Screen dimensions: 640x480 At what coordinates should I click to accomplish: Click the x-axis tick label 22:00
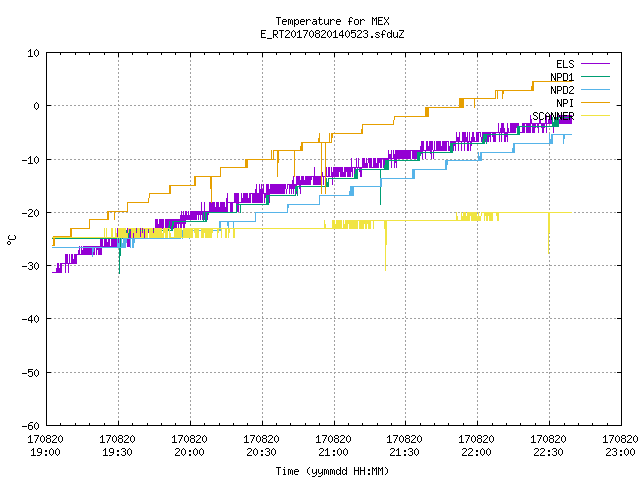click(x=476, y=452)
